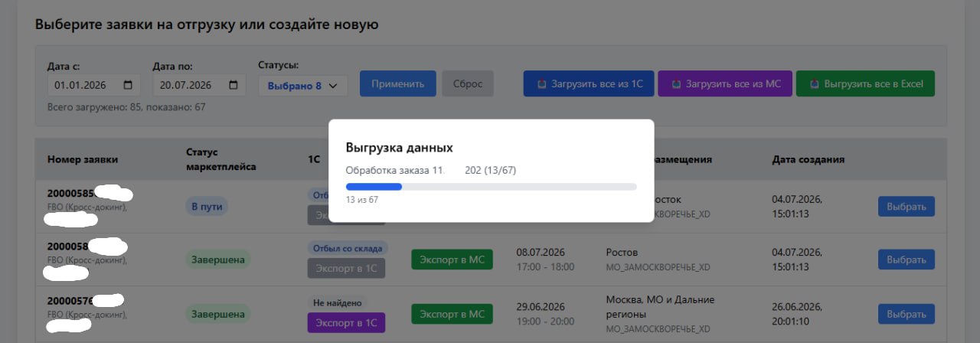Click the 'Статусы:' label

click(279, 65)
